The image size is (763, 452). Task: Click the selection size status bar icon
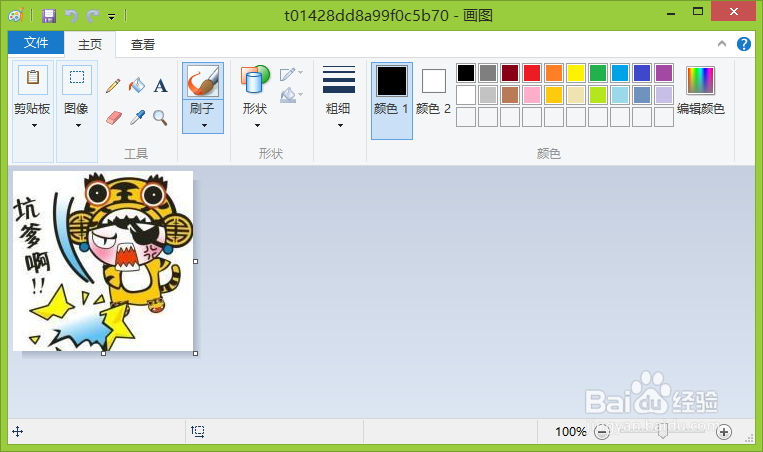[198, 431]
